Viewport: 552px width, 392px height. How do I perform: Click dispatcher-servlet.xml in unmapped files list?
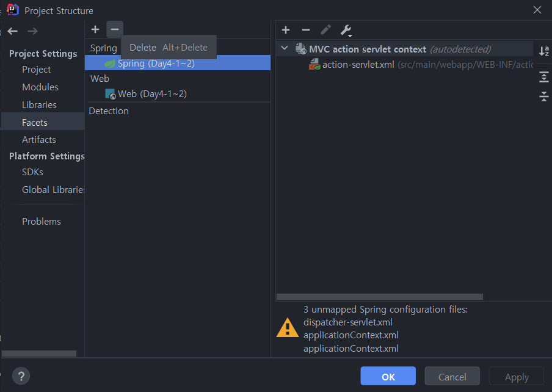348,322
